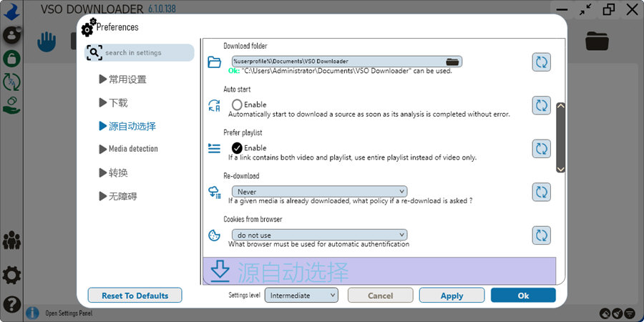
Task: Expand the 无障碍 category
Action: point(118,196)
